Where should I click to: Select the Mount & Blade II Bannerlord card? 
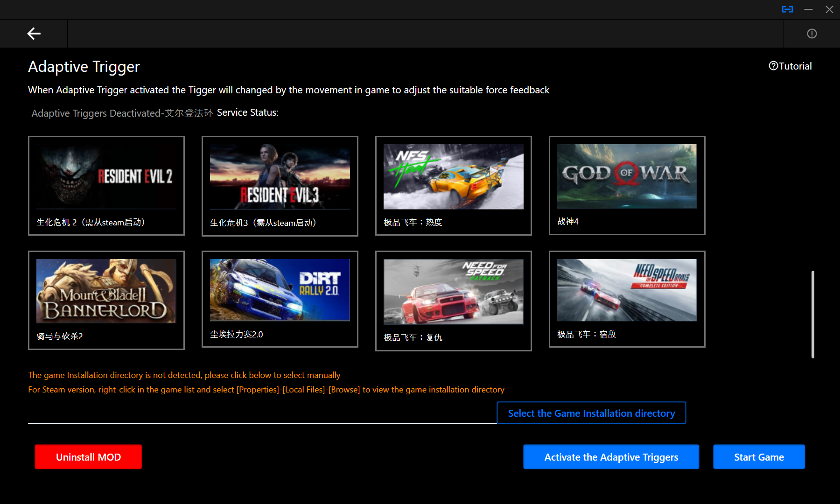click(x=106, y=300)
